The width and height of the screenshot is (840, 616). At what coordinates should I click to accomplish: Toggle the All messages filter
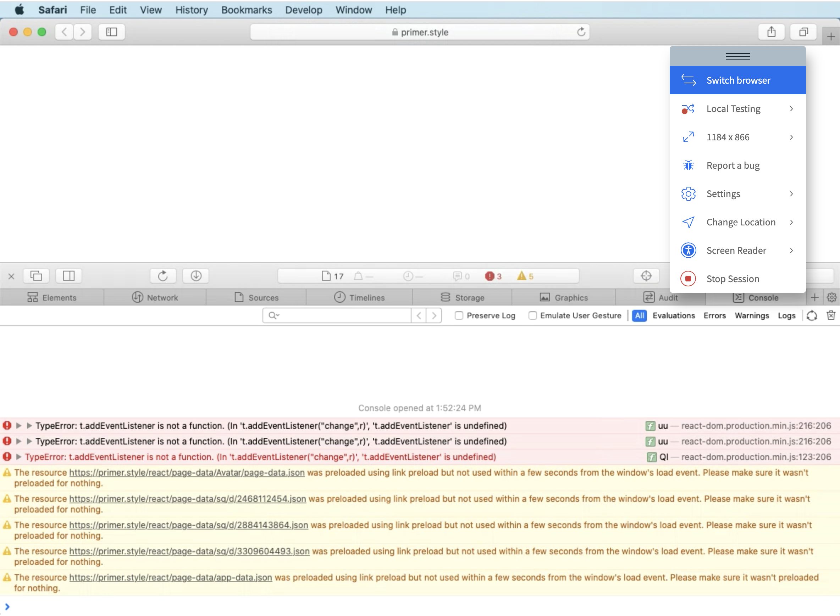[x=640, y=315]
